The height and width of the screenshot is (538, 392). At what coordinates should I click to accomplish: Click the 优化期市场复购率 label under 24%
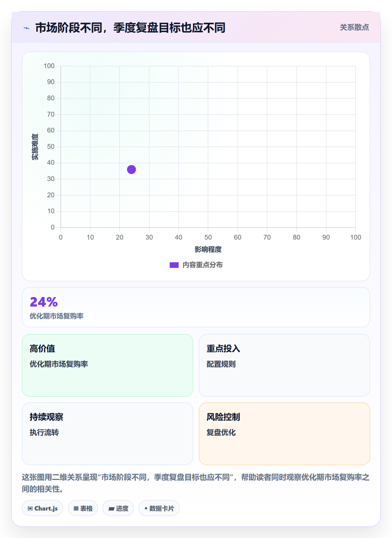(x=57, y=316)
